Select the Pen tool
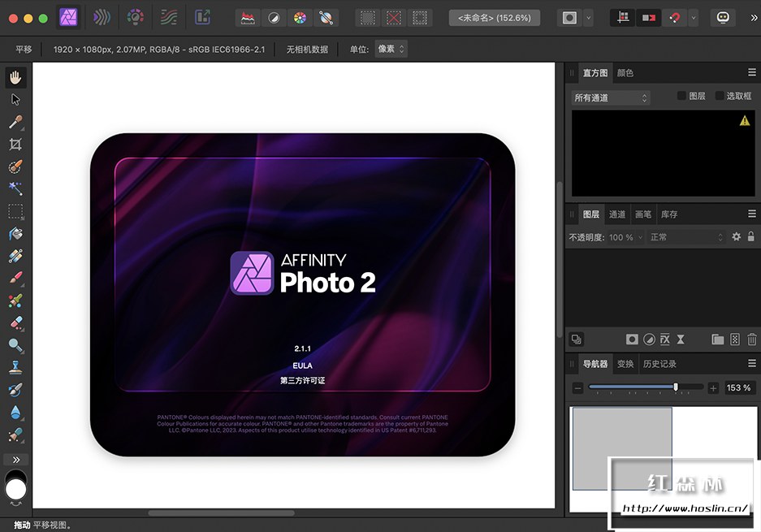 (x=15, y=435)
